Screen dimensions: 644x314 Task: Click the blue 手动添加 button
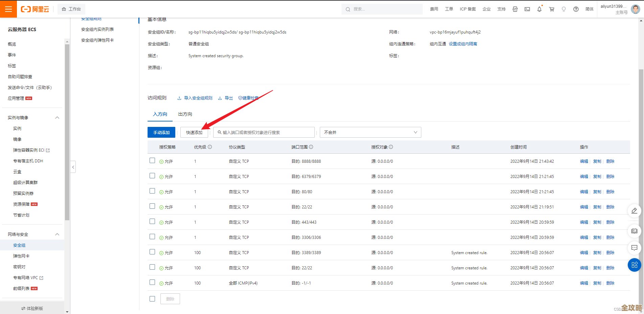click(x=161, y=132)
